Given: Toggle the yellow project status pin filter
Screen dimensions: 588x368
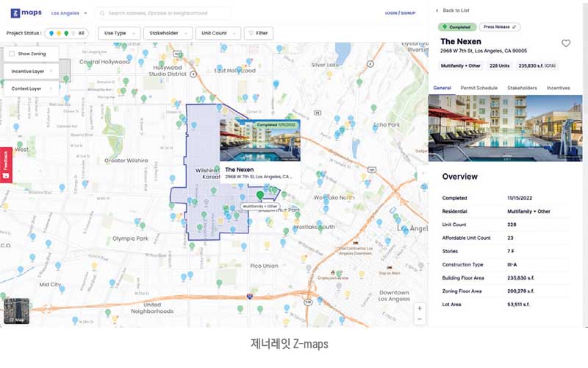Looking at the screenshot, I should pos(58,33).
